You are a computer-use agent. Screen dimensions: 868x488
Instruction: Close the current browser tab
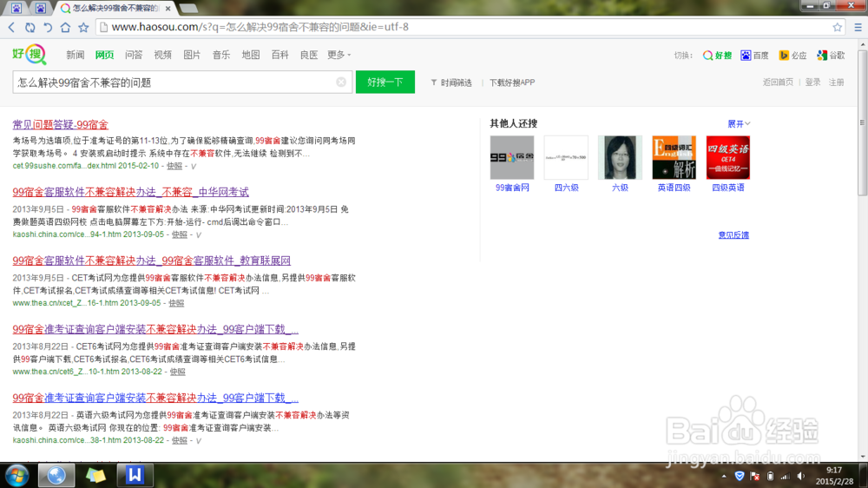point(168,9)
